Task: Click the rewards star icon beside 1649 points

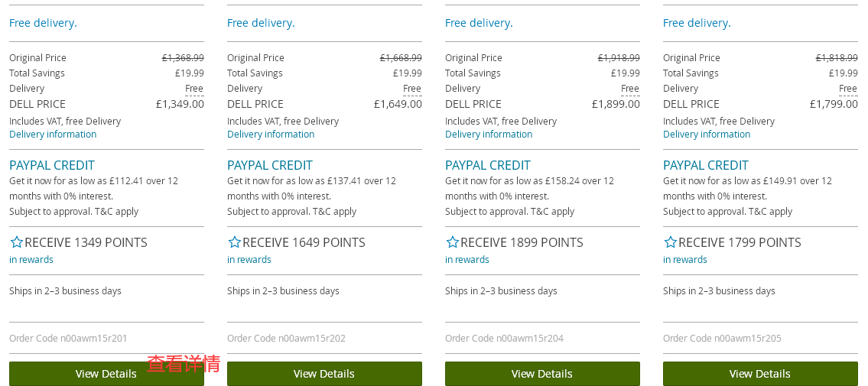Action: point(235,242)
